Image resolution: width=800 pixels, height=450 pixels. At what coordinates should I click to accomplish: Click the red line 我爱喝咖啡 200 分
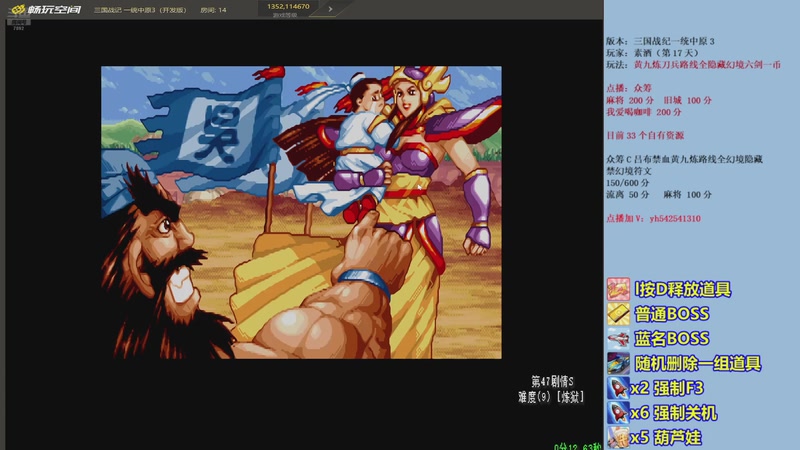643,112
